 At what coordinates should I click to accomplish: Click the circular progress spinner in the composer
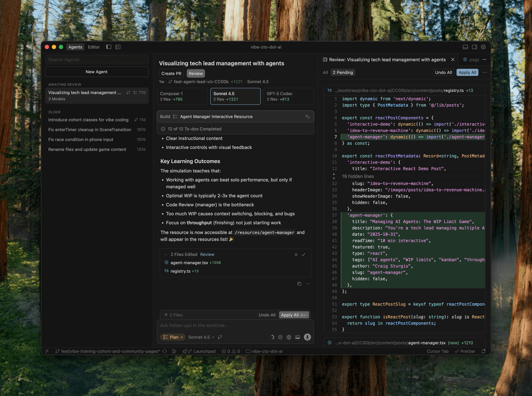272,337
